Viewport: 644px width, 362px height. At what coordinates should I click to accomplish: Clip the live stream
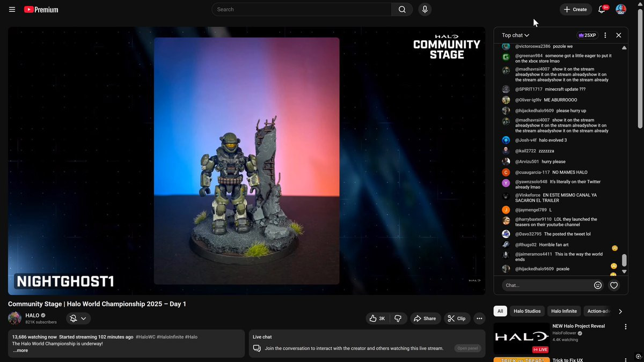[x=456, y=319]
